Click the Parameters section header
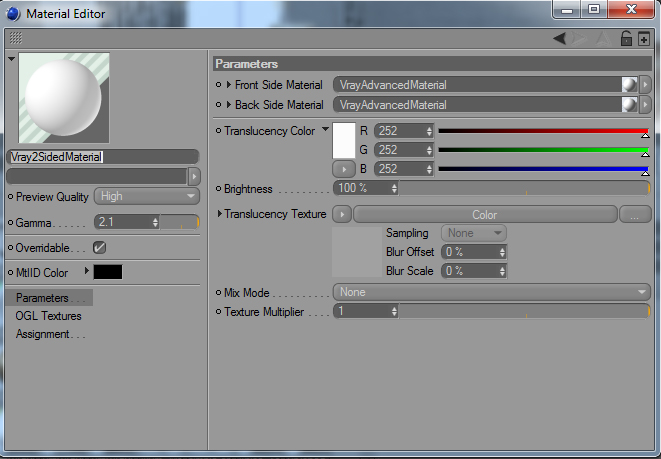This screenshot has height=459, width=661. point(433,64)
